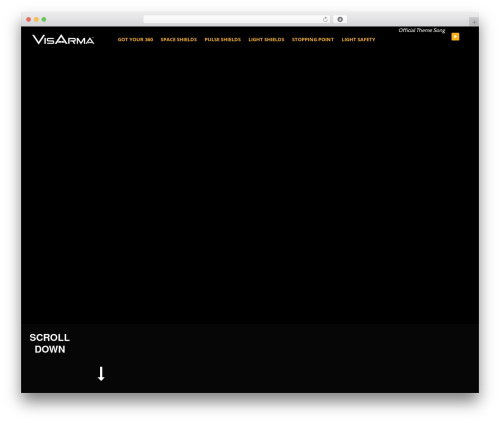Maximize the browser with green button
The height and width of the screenshot is (423, 500).
pyautogui.click(x=44, y=19)
